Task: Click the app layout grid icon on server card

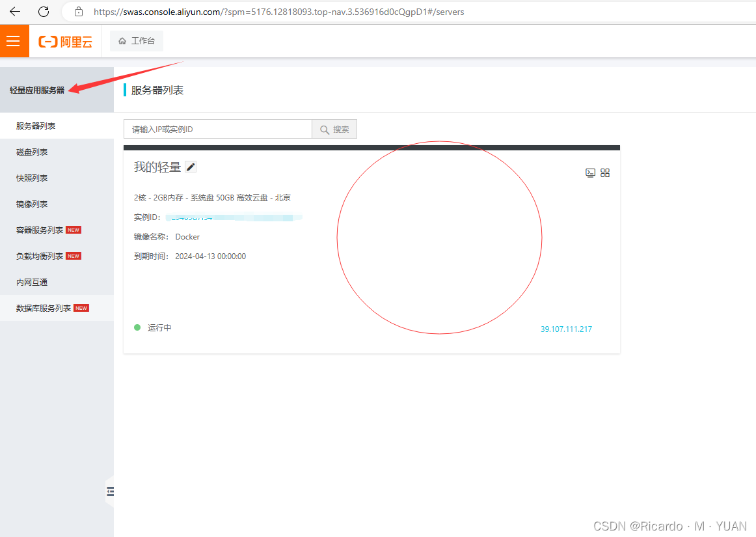Action: 605,172
